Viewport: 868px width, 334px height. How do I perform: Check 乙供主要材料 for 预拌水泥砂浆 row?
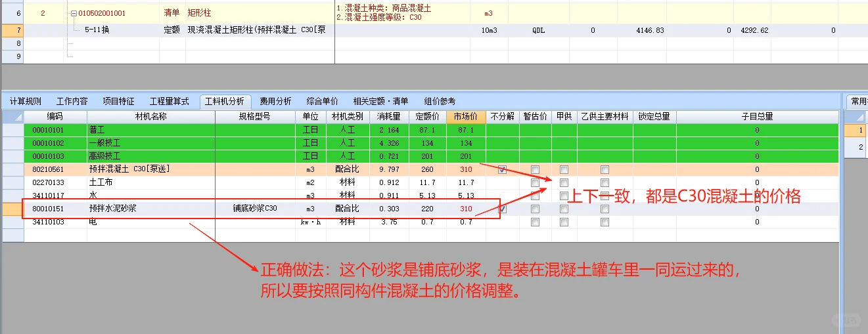tap(605, 209)
